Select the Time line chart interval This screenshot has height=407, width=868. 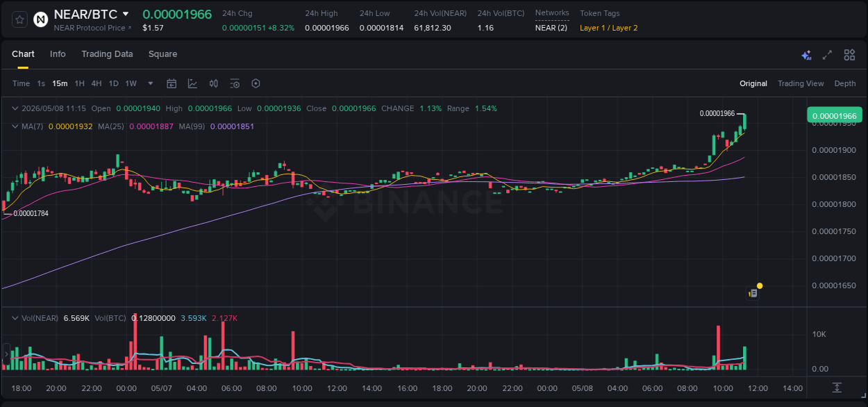click(x=21, y=83)
